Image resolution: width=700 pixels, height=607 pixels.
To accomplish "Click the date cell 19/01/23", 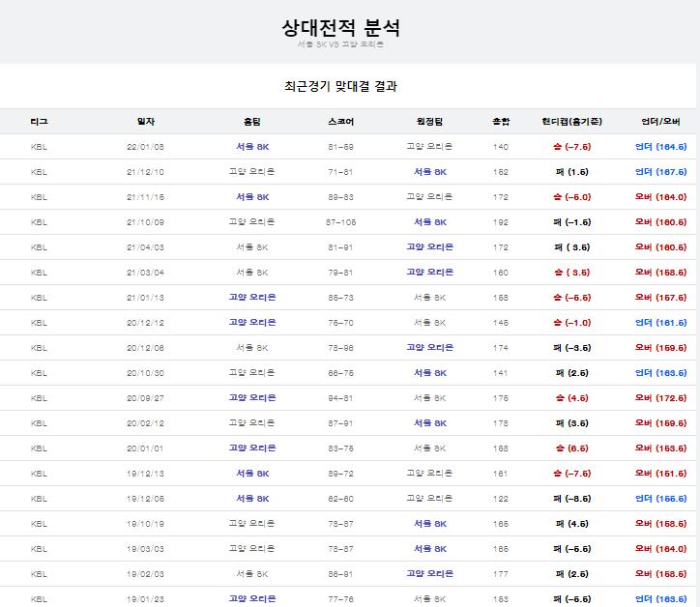I will tap(146, 599).
